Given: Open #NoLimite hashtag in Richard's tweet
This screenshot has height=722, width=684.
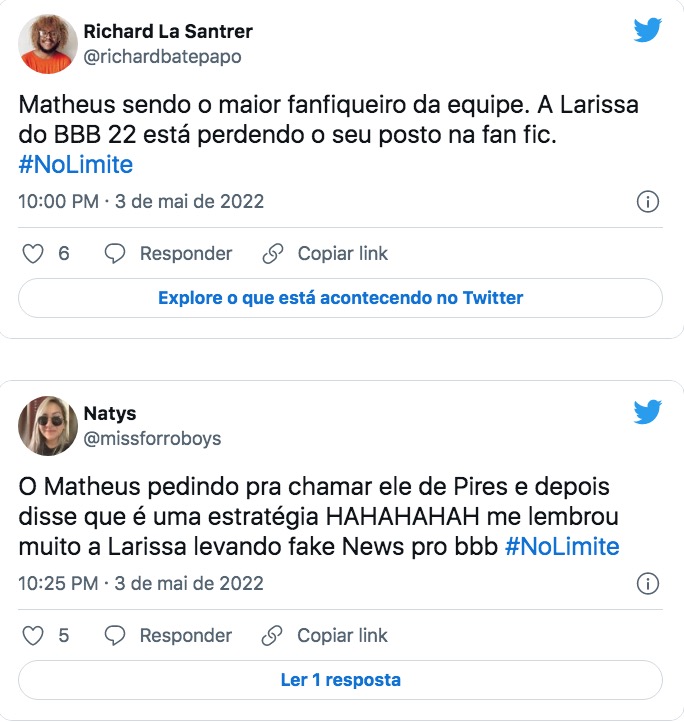Looking at the screenshot, I should point(76,165).
